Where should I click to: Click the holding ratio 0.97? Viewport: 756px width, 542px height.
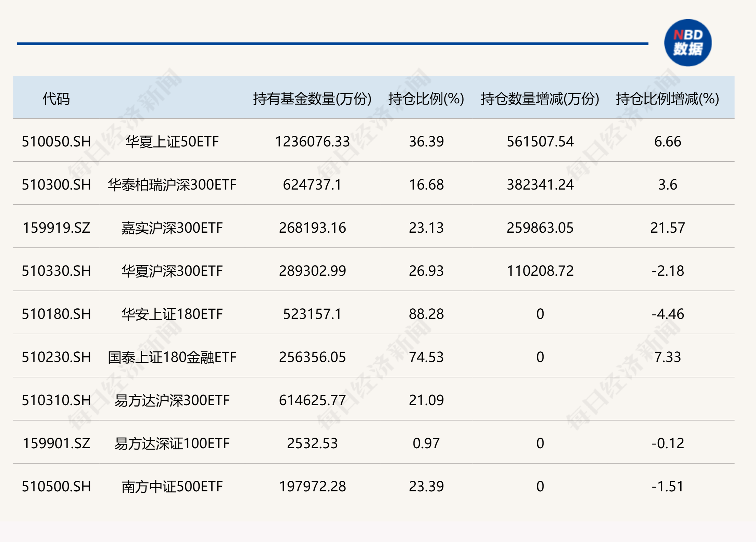[x=426, y=443]
